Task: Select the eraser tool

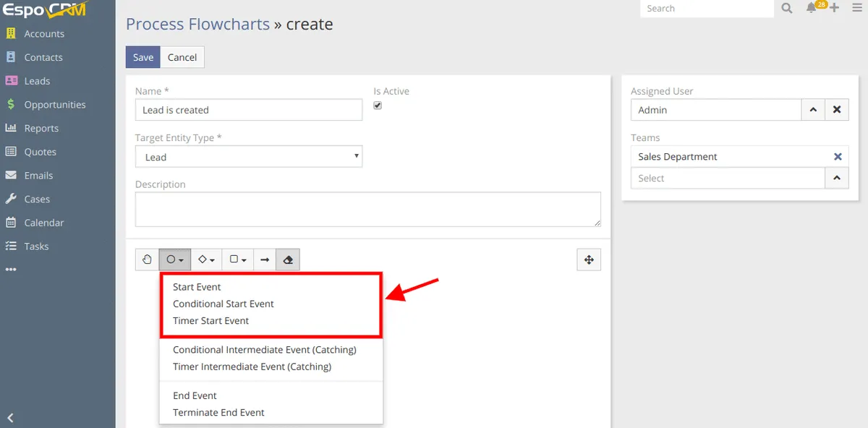Action: point(288,260)
